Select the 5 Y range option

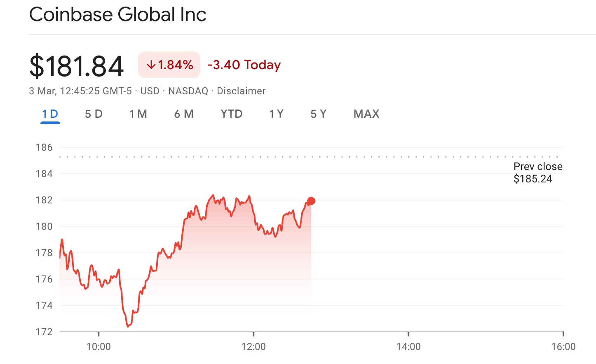pyautogui.click(x=318, y=114)
